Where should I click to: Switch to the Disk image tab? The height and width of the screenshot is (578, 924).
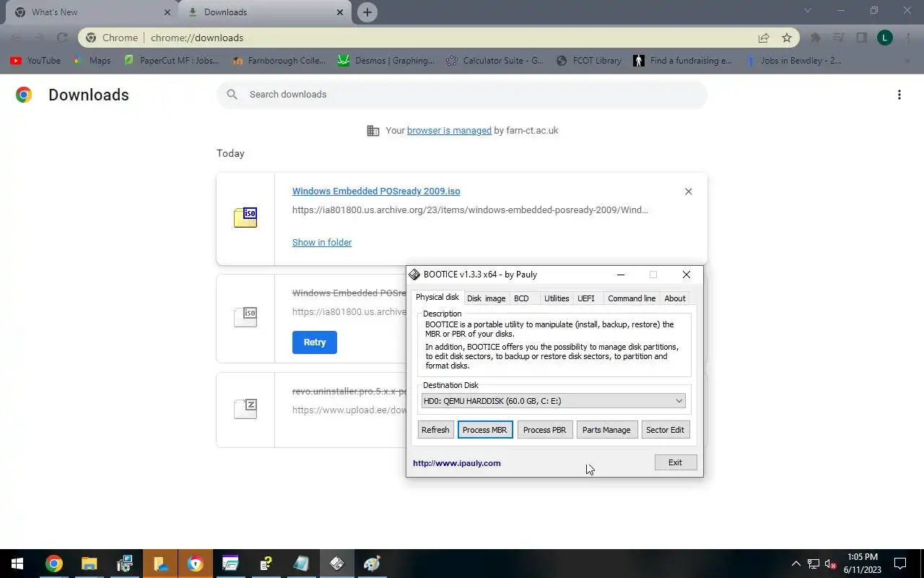pos(486,298)
